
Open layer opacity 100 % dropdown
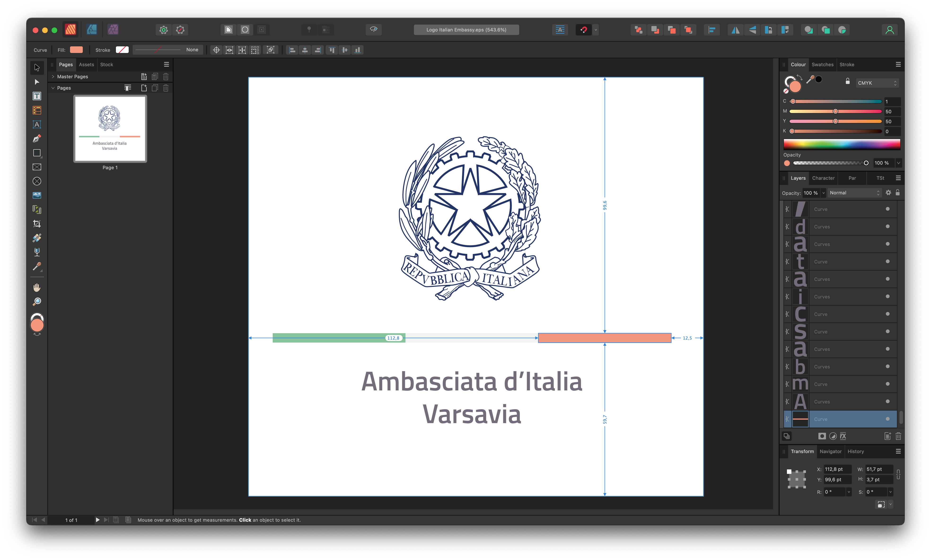pos(823,193)
